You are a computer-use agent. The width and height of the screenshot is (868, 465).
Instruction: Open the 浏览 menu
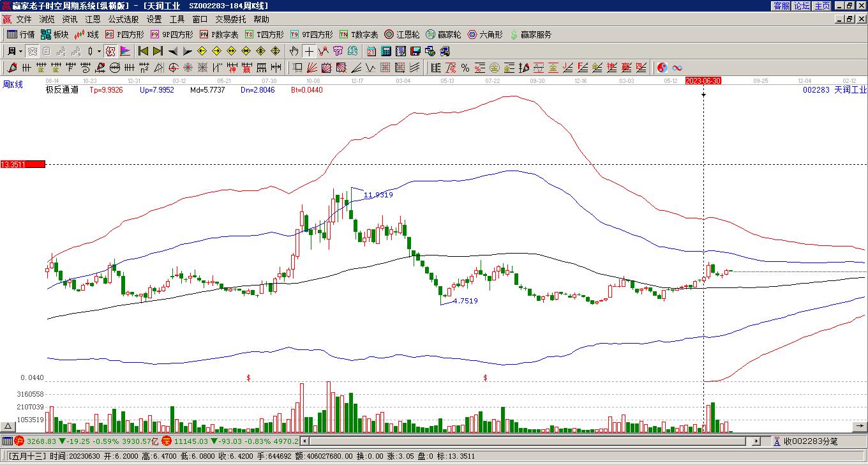[47, 20]
